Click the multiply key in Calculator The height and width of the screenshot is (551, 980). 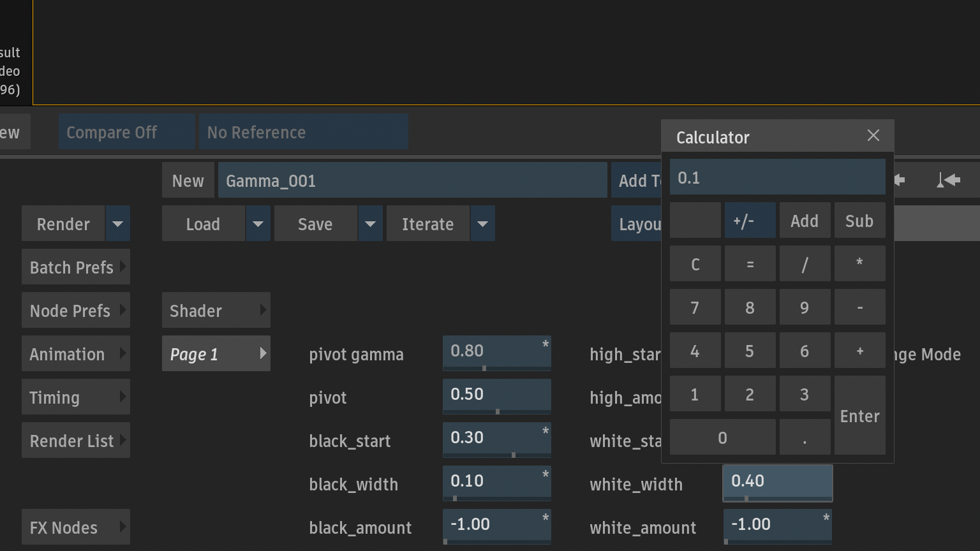coord(860,264)
